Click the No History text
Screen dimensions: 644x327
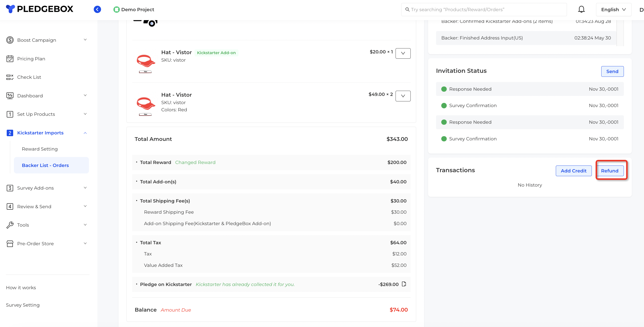coord(530,185)
